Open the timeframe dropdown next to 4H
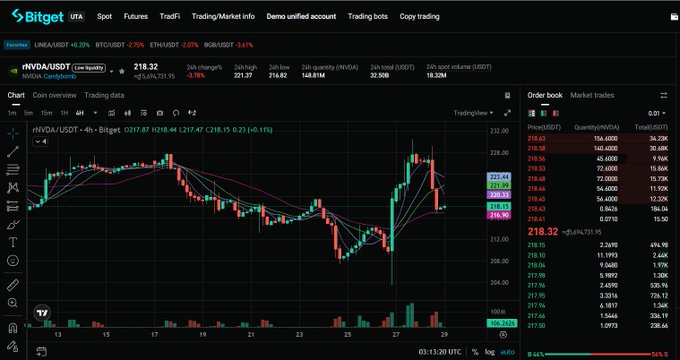The image size is (680, 360). 95,113
